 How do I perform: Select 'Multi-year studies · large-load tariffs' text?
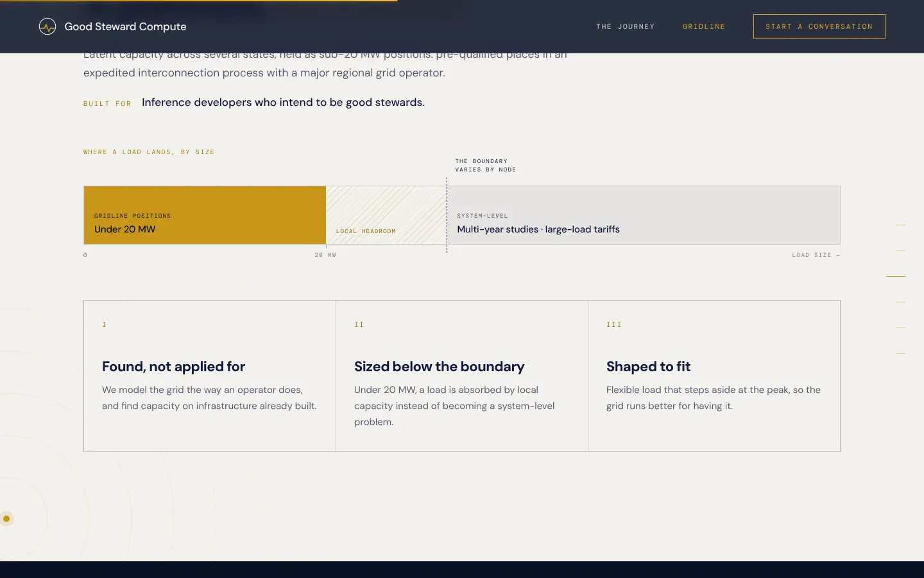pyautogui.click(x=538, y=229)
